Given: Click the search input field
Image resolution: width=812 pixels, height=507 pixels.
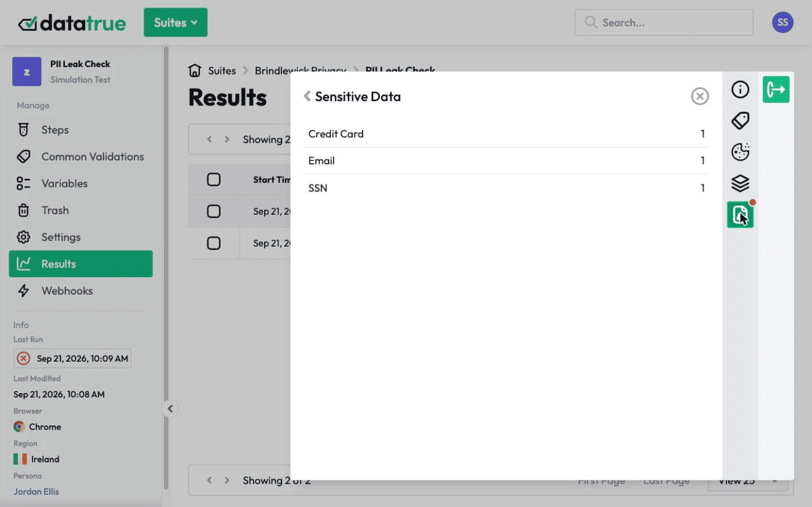Looking at the screenshot, I should [x=664, y=23].
